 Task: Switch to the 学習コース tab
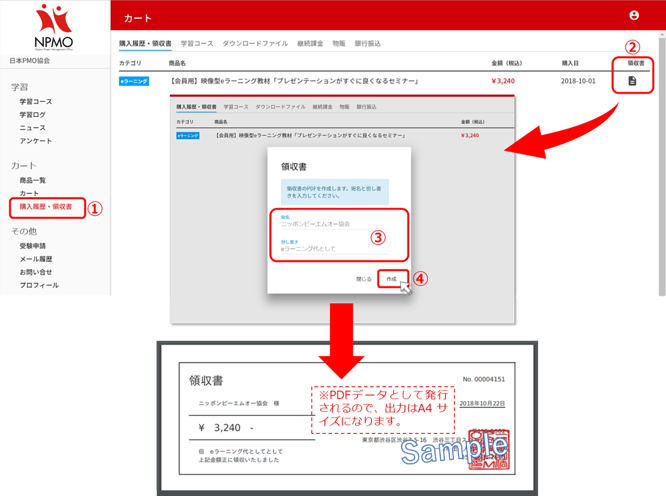pyautogui.click(x=197, y=43)
